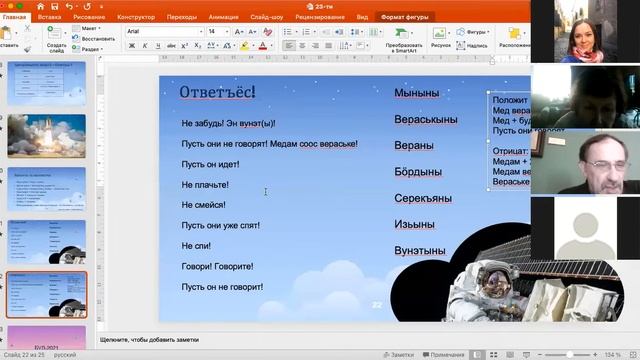640x360 pixels.
Task: Switch to Reading view icon
Action: tap(510, 355)
